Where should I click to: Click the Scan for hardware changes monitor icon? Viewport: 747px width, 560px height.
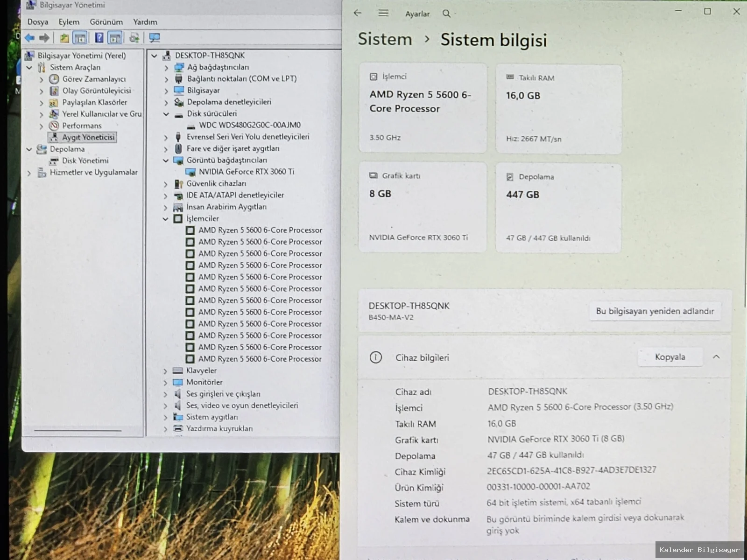(155, 38)
